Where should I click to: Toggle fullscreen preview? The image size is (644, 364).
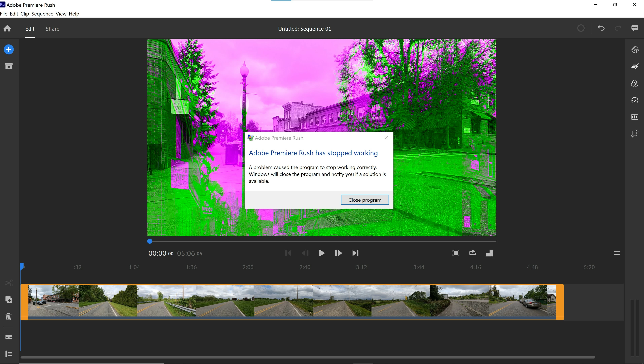point(456,253)
